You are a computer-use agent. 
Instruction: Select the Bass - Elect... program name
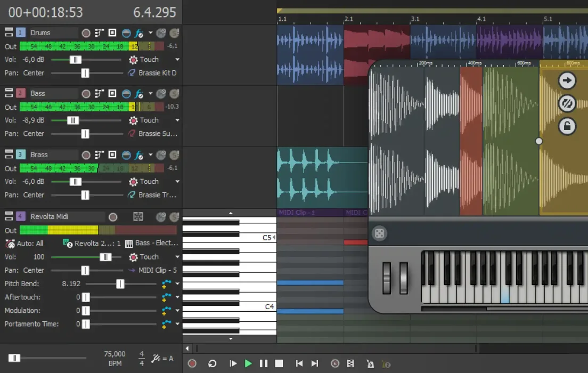[x=157, y=243]
